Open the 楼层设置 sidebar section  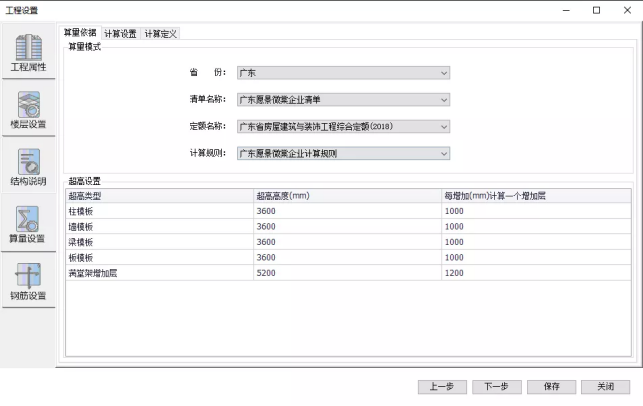[28, 110]
